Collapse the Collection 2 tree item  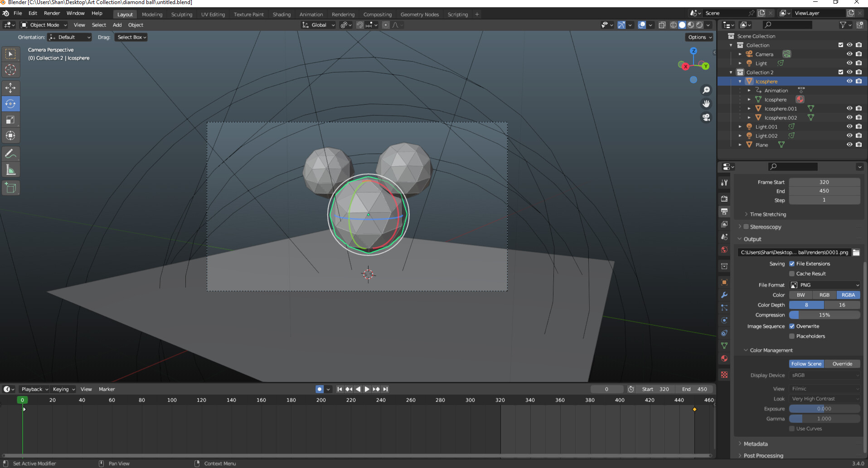pyautogui.click(x=731, y=72)
